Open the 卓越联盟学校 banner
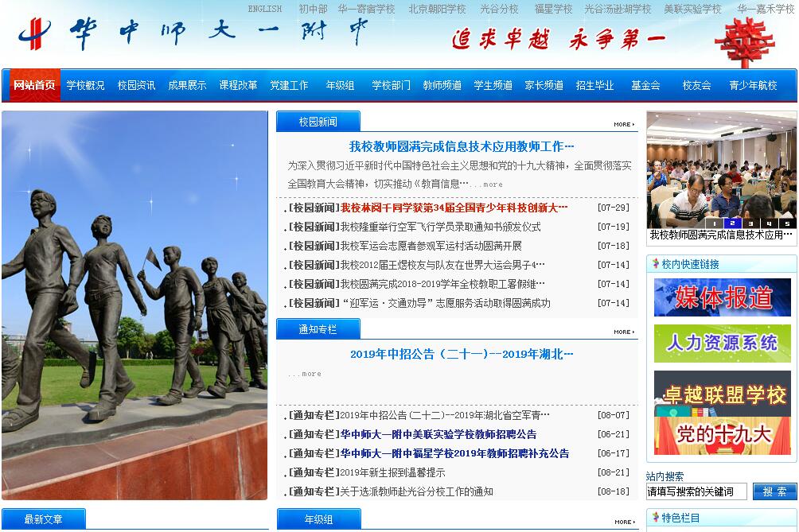 point(723,394)
